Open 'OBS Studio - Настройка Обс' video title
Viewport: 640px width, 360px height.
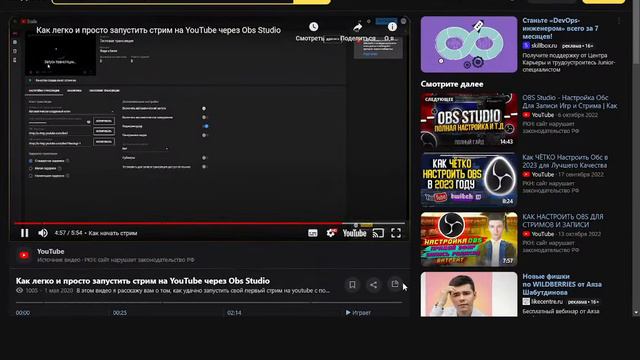tap(570, 102)
